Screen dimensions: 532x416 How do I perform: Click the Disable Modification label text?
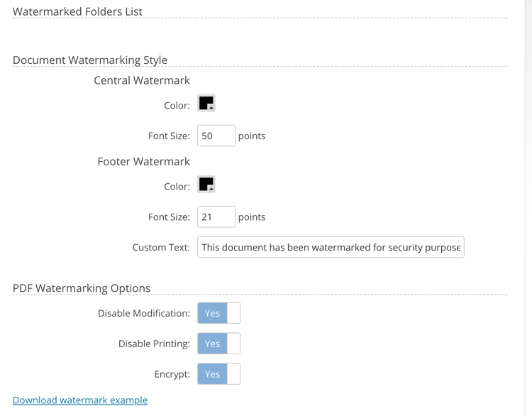coord(143,313)
